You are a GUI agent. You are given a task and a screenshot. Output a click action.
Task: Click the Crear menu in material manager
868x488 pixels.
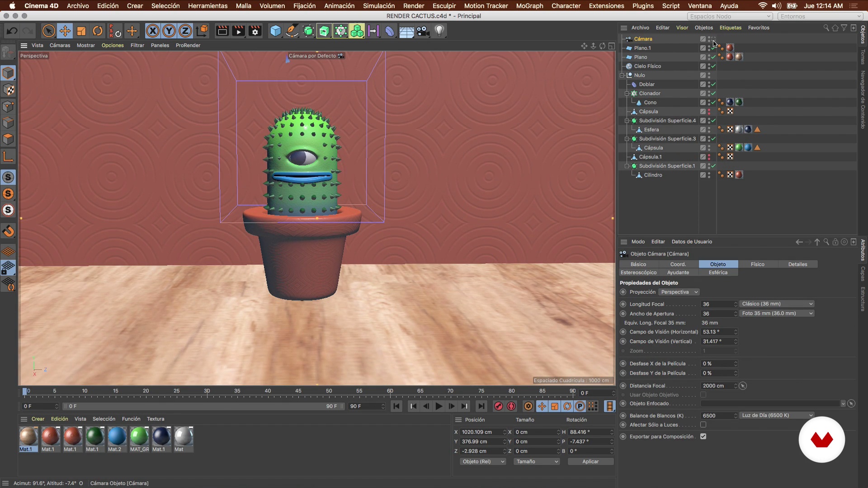[38, 419]
